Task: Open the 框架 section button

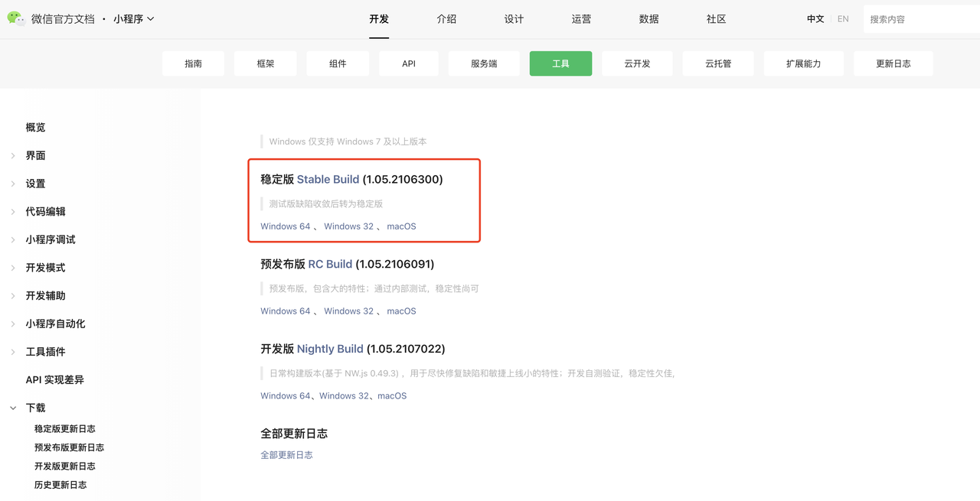Action: click(x=266, y=63)
